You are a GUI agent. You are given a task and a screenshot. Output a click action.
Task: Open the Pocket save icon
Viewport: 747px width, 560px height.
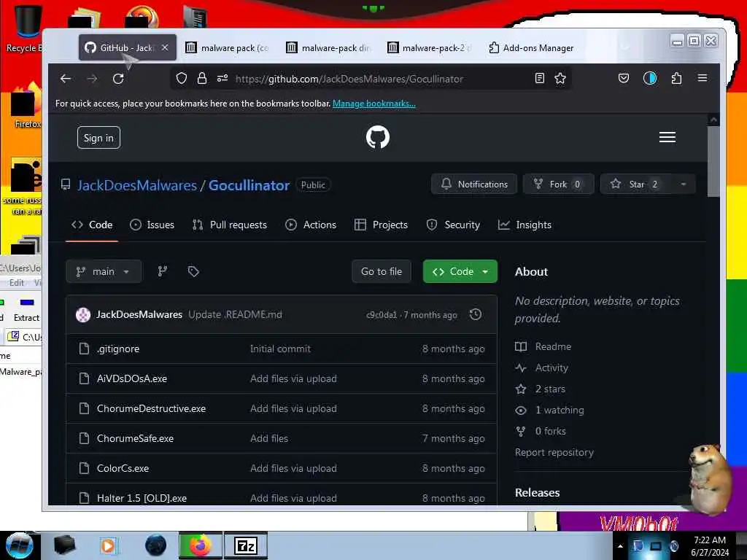pyautogui.click(x=624, y=78)
